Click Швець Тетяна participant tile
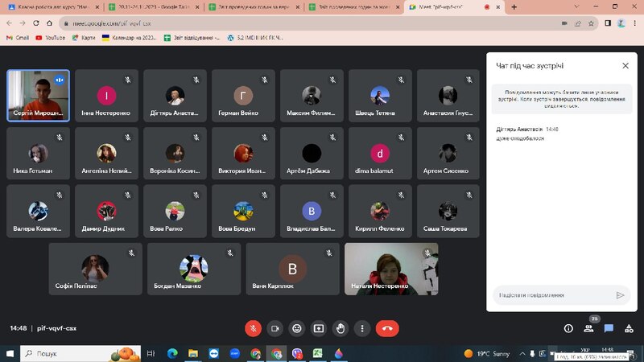 (380, 96)
